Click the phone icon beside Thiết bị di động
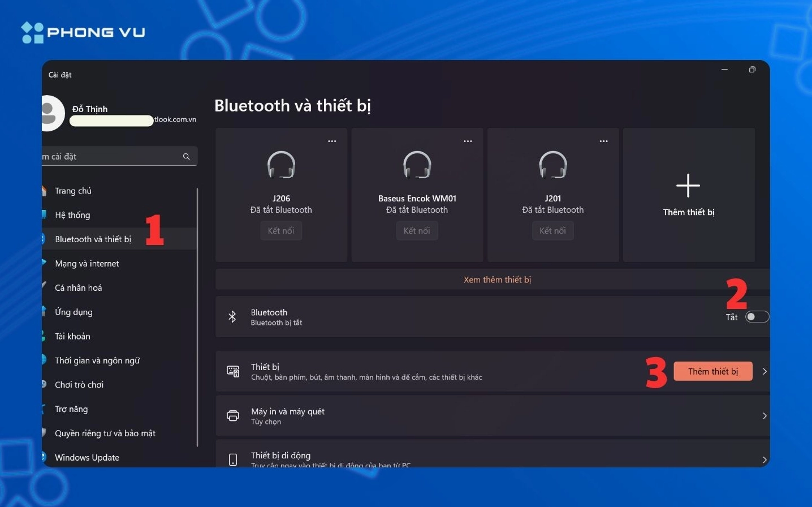 coord(233,459)
